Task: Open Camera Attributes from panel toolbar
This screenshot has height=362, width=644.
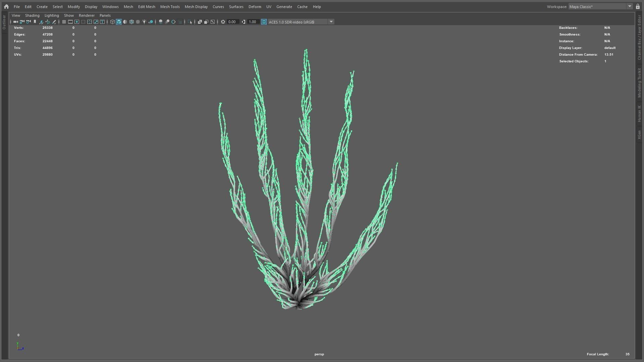Action: [x=28, y=22]
